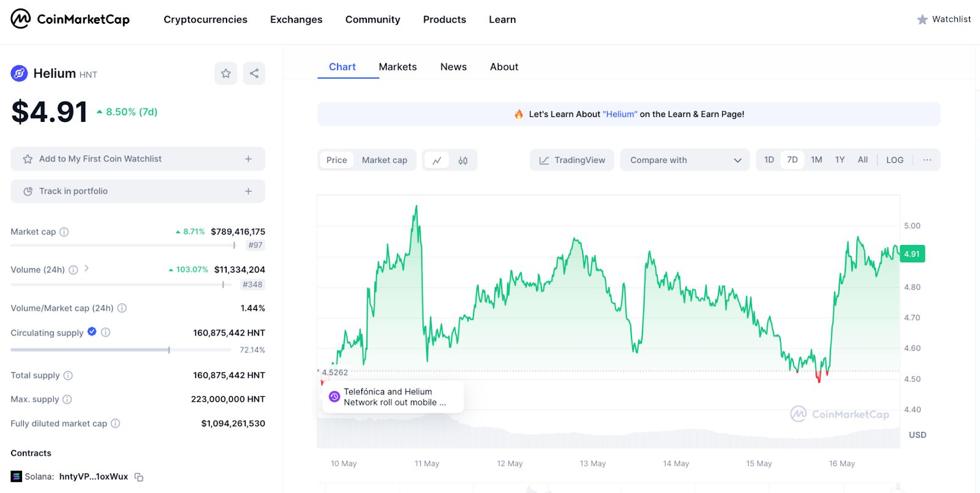Click plus on Add to Watchlist row
980x493 pixels.
coord(249,159)
